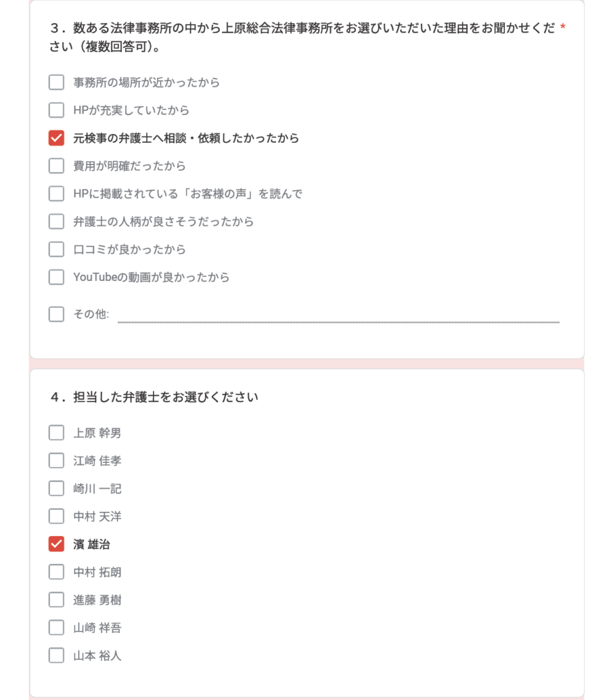Tick 崎川 一記 checkbox
613x700 pixels.
pos(56,488)
